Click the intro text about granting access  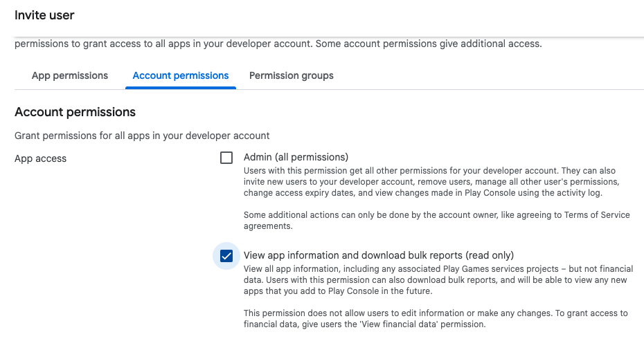[x=277, y=44]
